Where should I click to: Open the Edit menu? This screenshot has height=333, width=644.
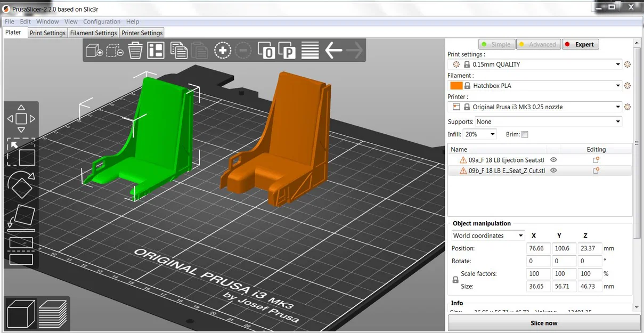tap(26, 21)
